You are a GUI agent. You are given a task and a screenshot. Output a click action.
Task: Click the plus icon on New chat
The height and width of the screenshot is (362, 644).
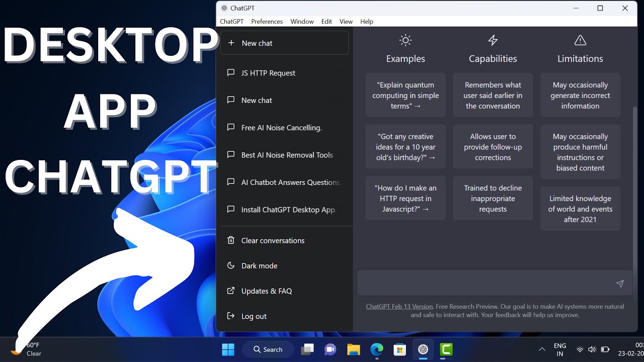pyautogui.click(x=231, y=43)
